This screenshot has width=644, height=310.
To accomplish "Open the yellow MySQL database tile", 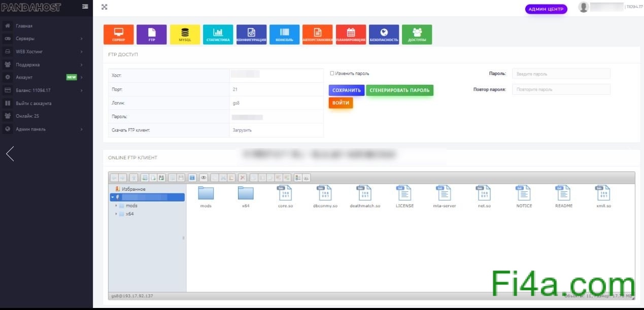I will pyautogui.click(x=185, y=35).
